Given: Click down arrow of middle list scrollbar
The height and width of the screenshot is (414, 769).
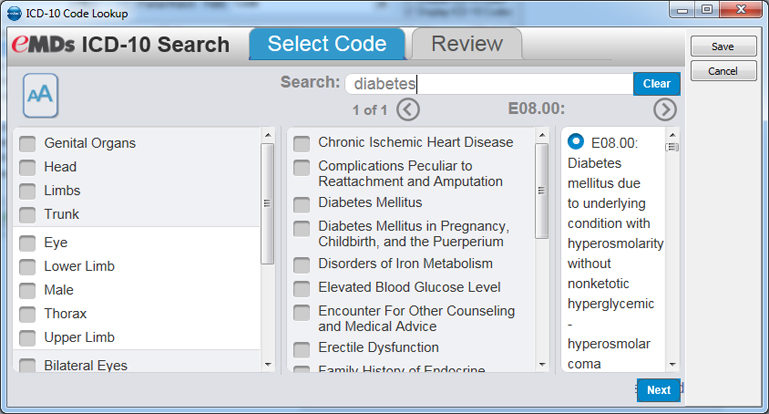Looking at the screenshot, I should (x=542, y=364).
